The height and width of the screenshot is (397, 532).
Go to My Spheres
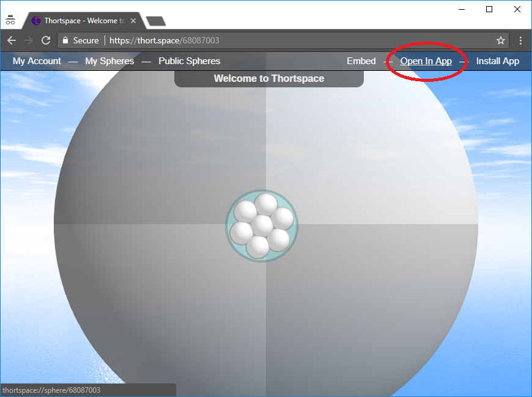click(x=109, y=61)
